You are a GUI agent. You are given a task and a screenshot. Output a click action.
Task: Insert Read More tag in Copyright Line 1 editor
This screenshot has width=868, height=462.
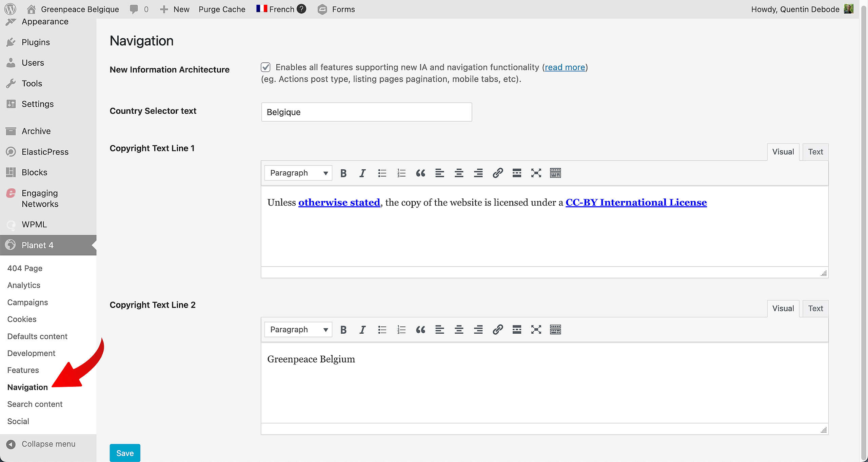click(517, 173)
